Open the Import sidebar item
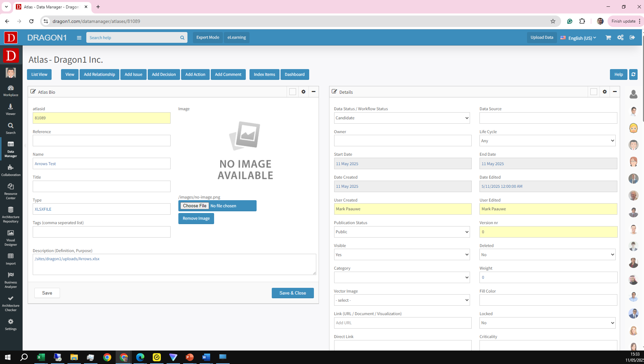Screen dimensions: 644x364 [x=11, y=259]
